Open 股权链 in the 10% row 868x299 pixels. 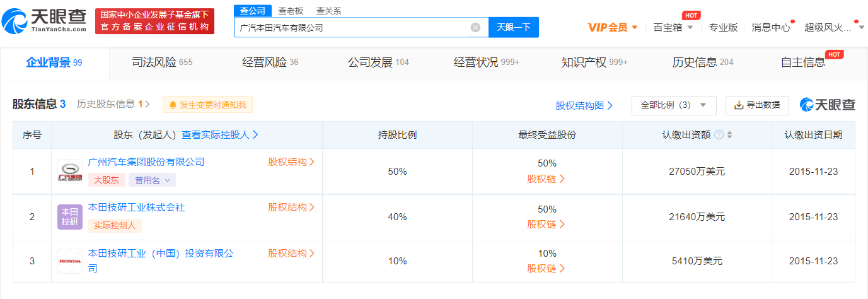point(547,269)
